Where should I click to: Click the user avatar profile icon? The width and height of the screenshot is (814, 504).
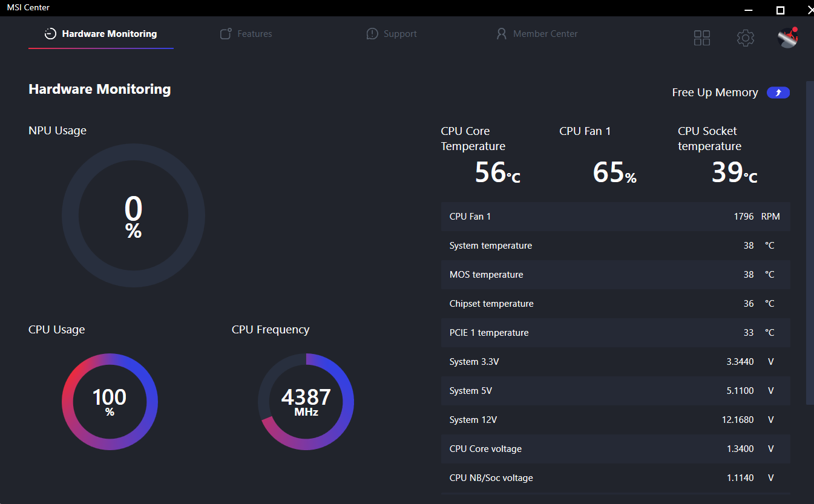coord(788,38)
